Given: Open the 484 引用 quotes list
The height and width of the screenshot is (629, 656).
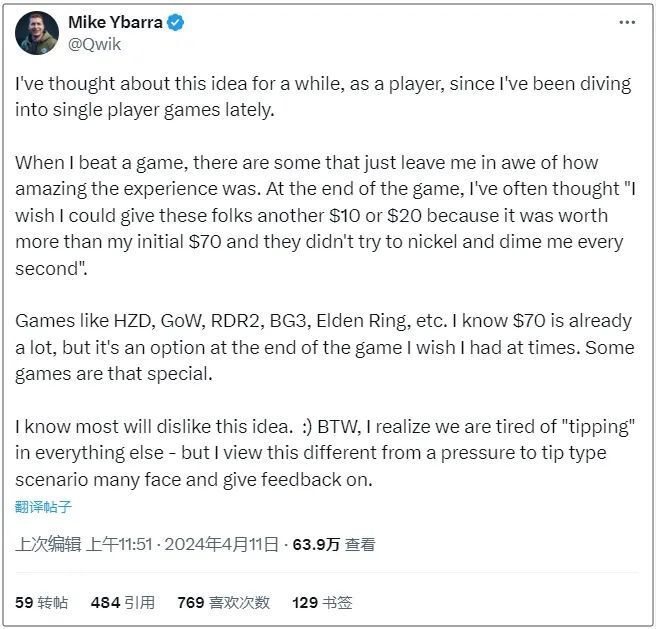Looking at the screenshot, I should [x=122, y=602].
